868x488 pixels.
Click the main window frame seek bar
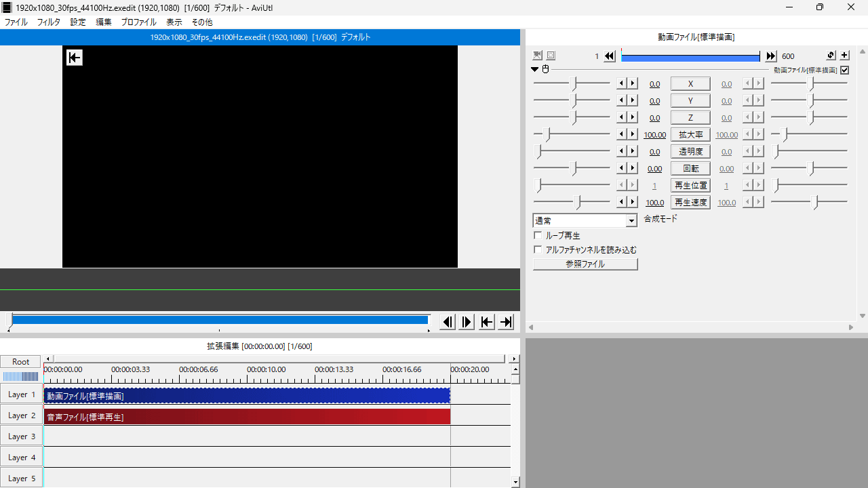tap(220, 320)
